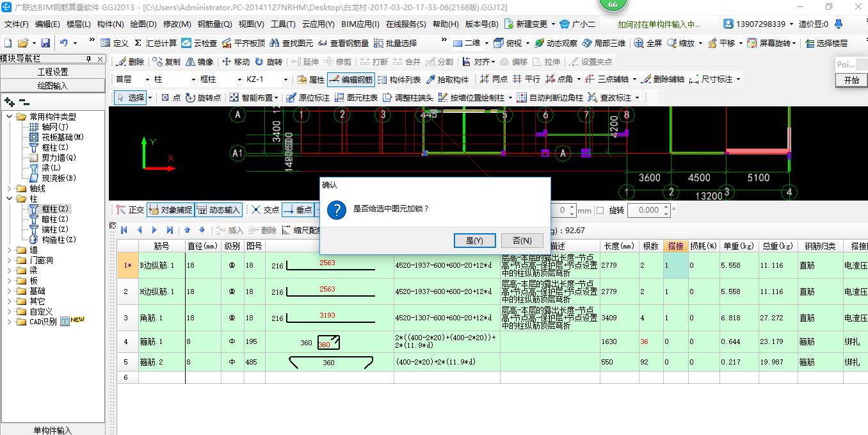This screenshot has width=868, height=435.
Task: Open 属性 properties panel
Action: click(310, 79)
